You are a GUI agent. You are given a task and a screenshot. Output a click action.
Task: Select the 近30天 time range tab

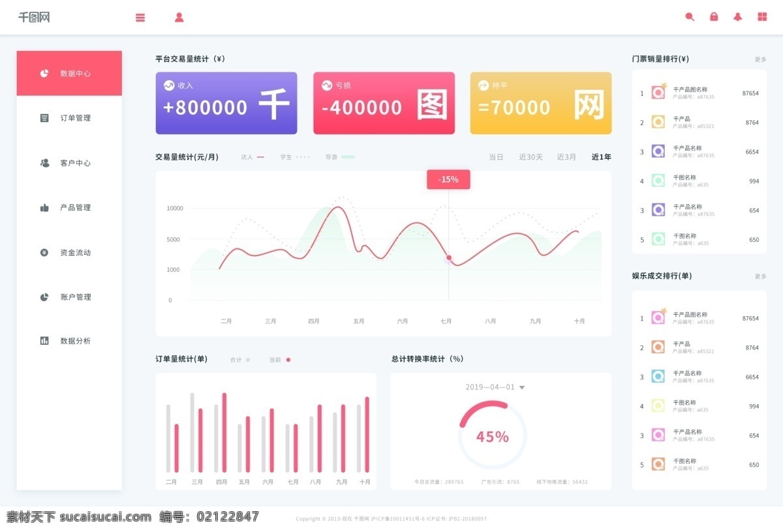click(x=531, y=157)
